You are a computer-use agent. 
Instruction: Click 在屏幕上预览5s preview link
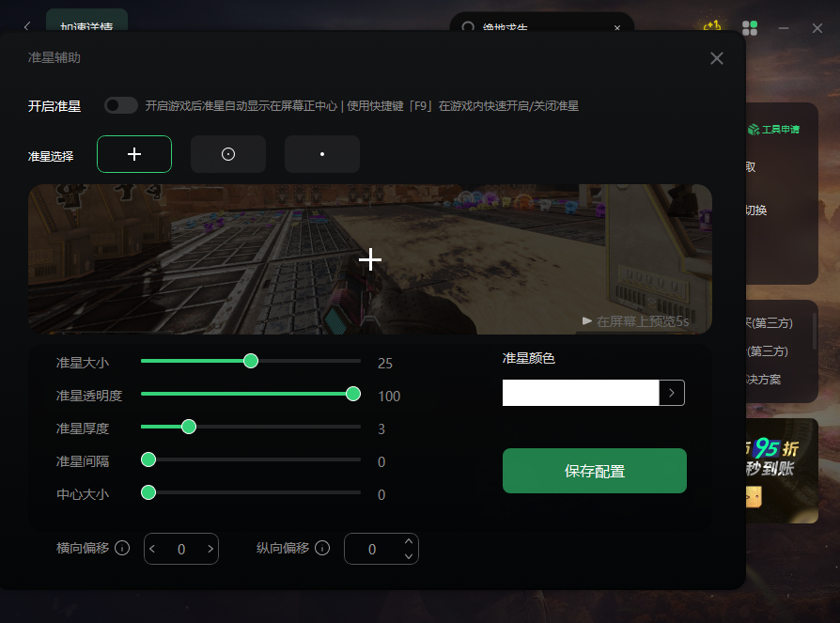[x=636, y=321]
